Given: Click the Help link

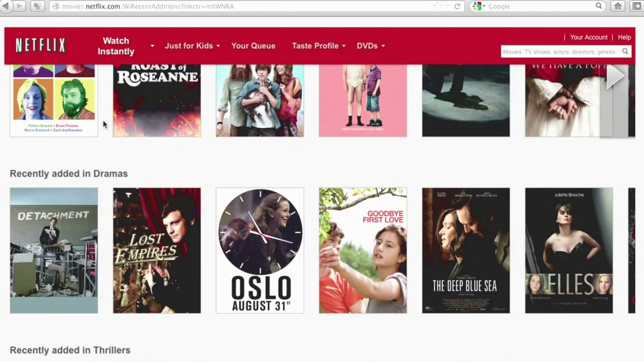Looking at the screenshot, I should click(624, 37).
